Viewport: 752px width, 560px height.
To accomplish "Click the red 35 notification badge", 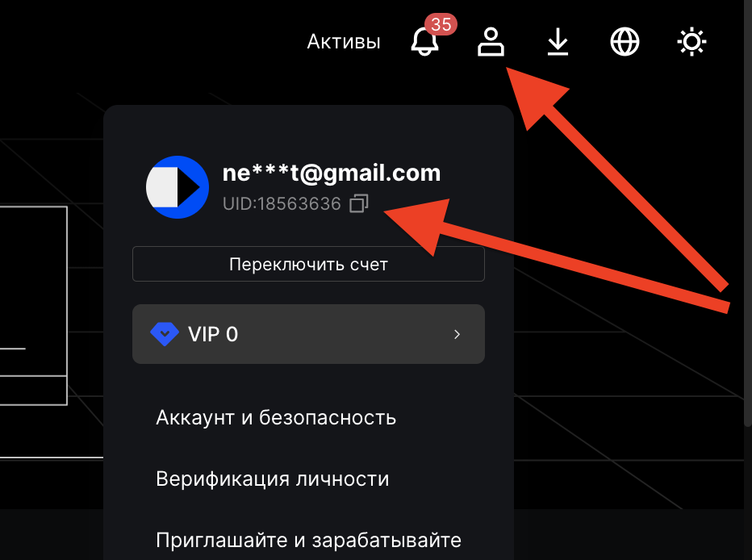I will tap(441, 24).
